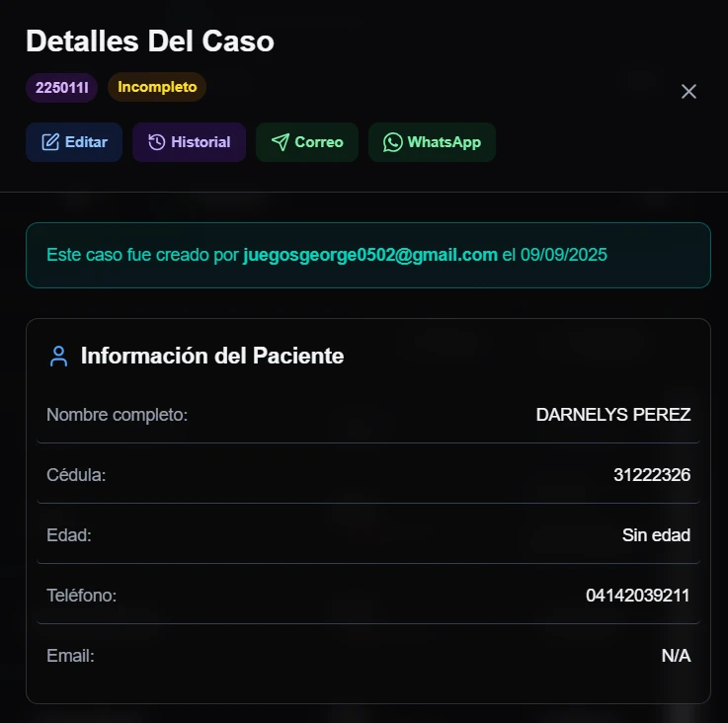728x723 pixels.
Task: Click the pencil edit icon
Action: (x=50, y=142)
